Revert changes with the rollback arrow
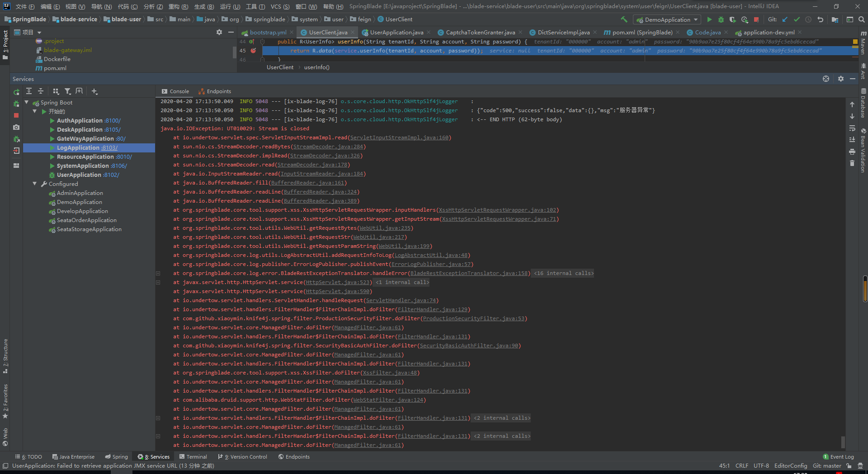 point(820,19)
